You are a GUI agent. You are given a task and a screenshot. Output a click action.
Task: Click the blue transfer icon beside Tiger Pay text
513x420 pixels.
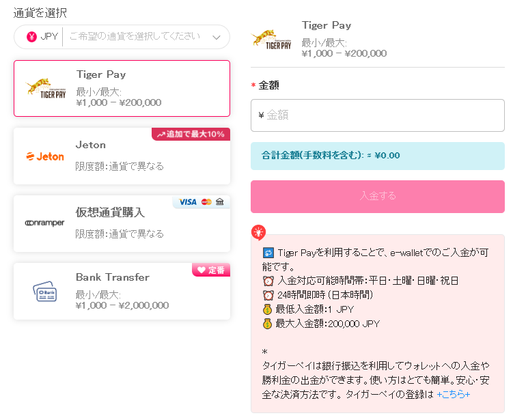(x=268, y=253)
